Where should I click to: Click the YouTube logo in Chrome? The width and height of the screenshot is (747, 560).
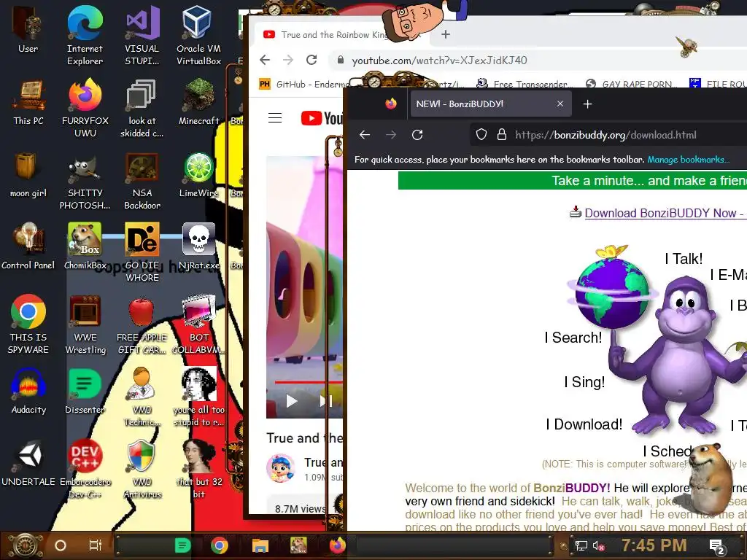coord(322,117)
